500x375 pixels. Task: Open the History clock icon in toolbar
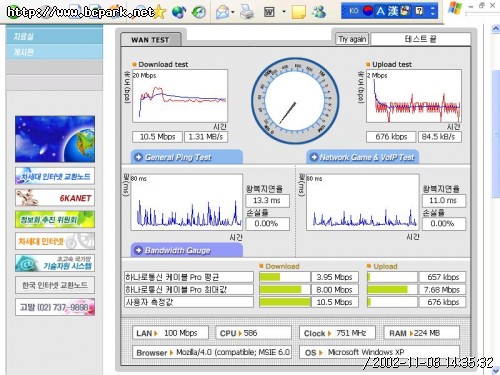199,12
